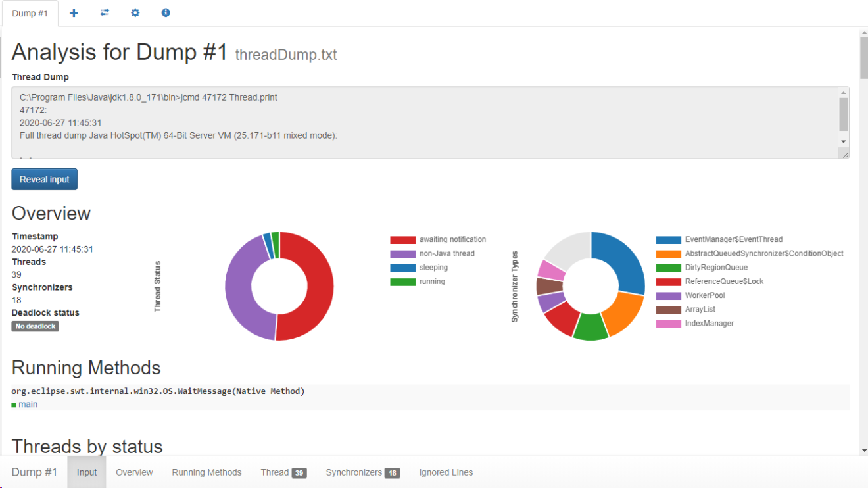Open Ignored Lines in bottom navbar
868x488 pixels.
(446, 472)
